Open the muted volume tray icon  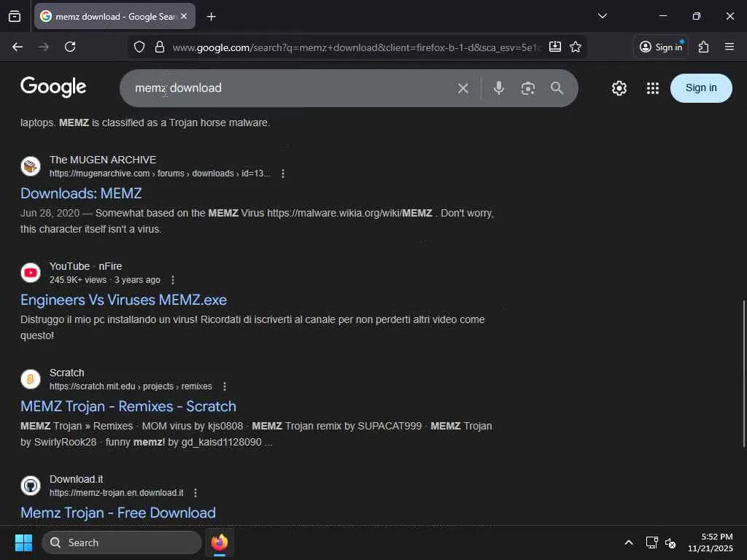(671, 542)
